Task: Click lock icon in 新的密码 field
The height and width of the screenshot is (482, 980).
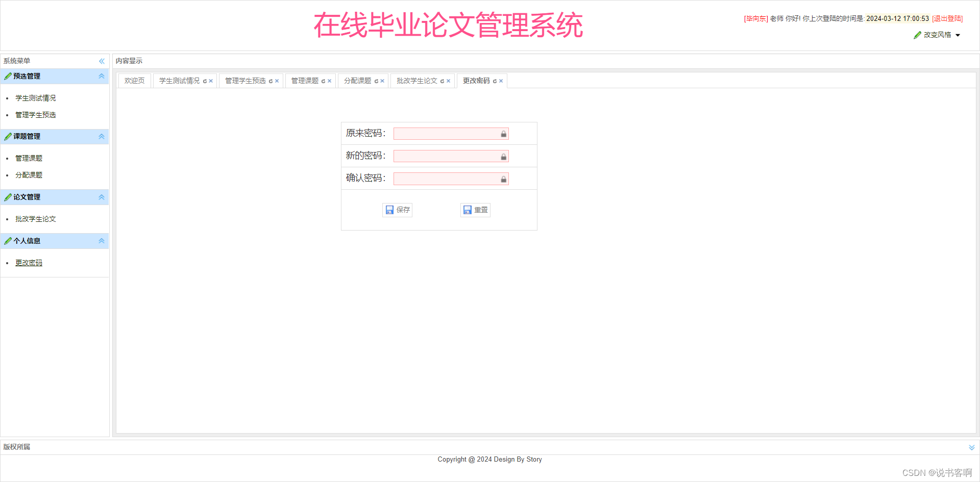Action: pos(504,157)
